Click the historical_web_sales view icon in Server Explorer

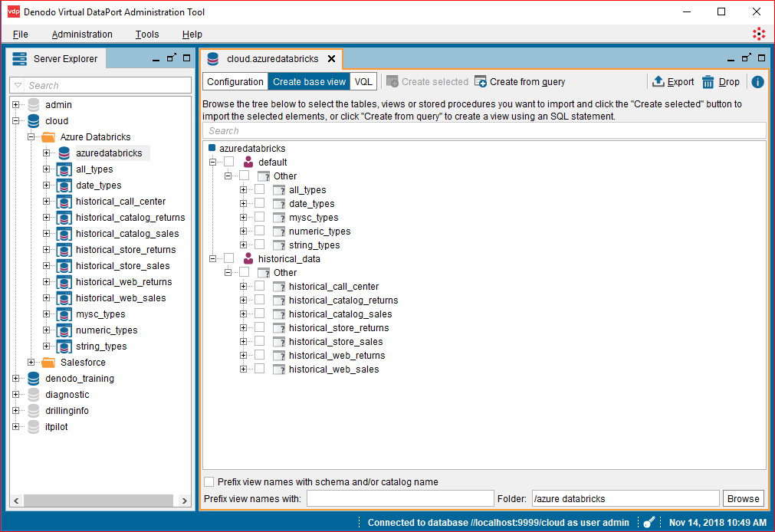[64, 298]
